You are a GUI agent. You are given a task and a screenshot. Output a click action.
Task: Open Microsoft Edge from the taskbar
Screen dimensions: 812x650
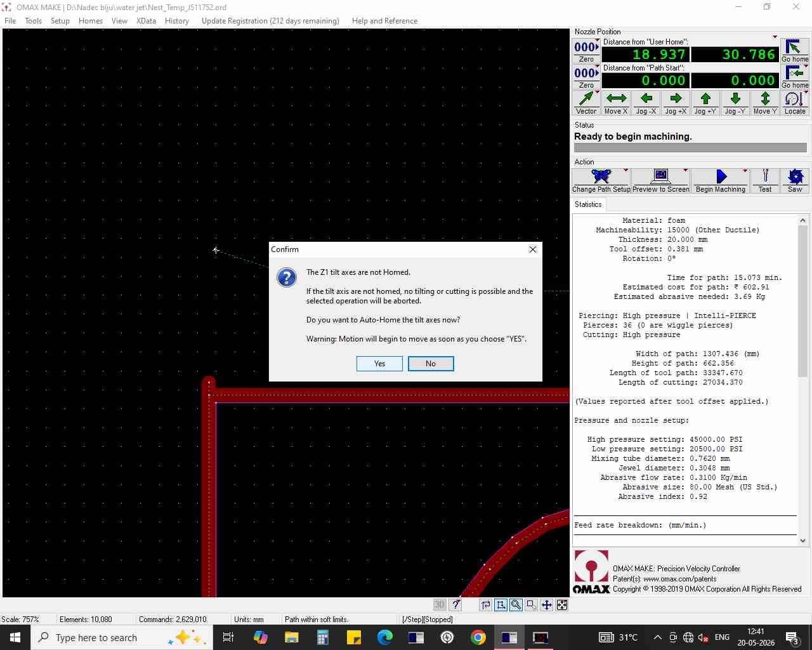point(385,637)
